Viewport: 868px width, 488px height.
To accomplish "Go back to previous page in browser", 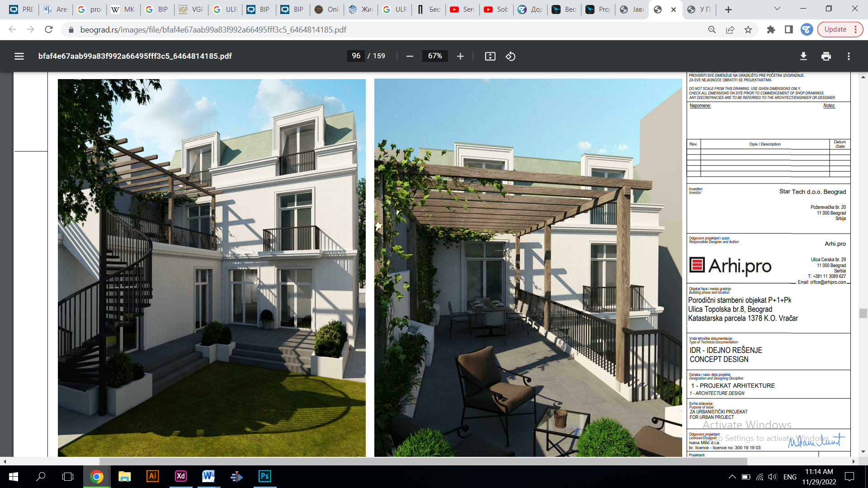I will tap(12, 29).
